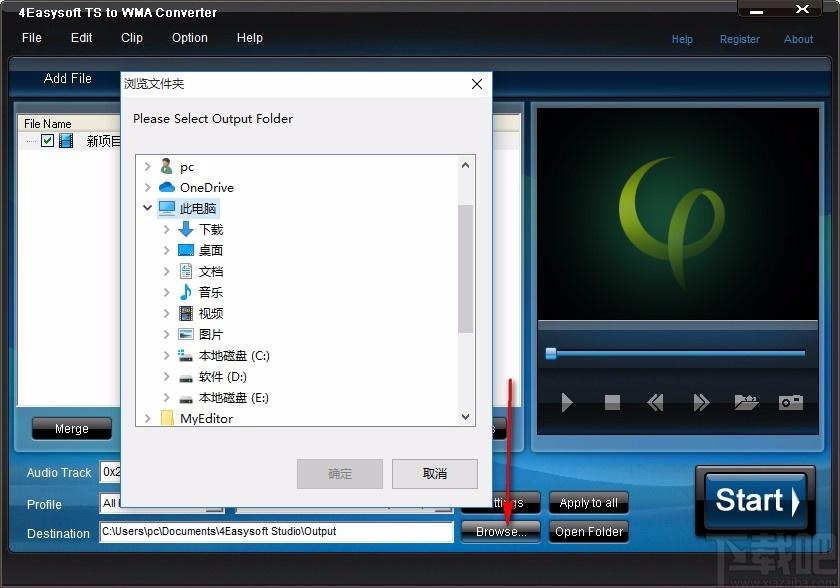Click the 下载 download arrow icon
Screen dimensions: 840x588
coord(186,229)
